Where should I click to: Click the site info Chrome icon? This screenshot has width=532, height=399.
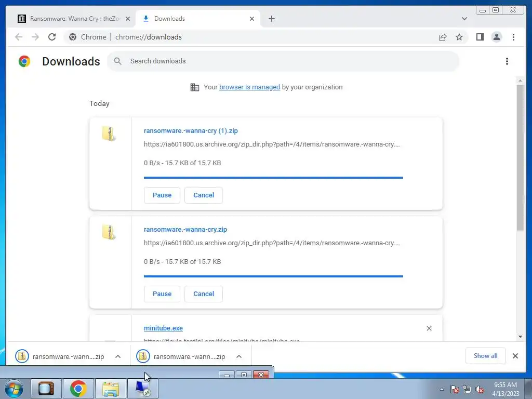coord(73,37)
